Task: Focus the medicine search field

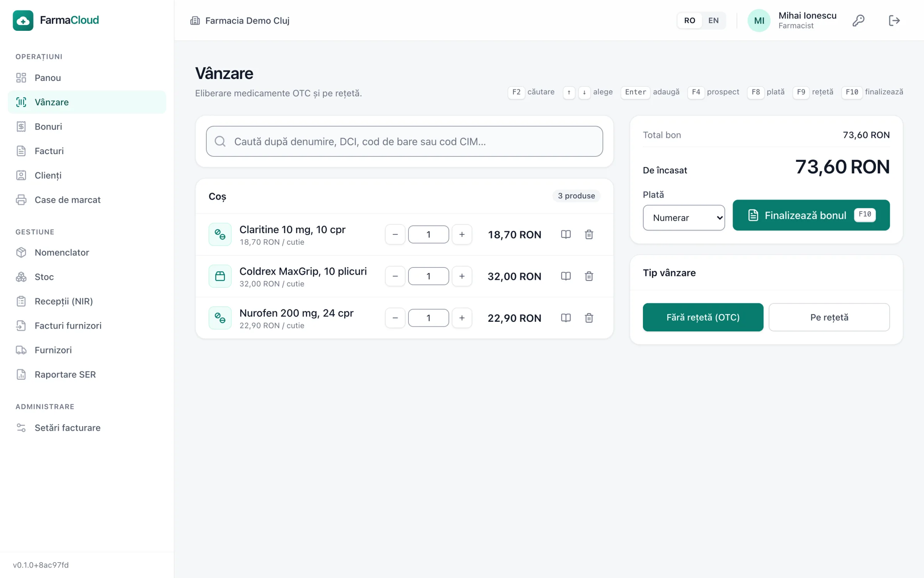Action: [x=404, y=141]
